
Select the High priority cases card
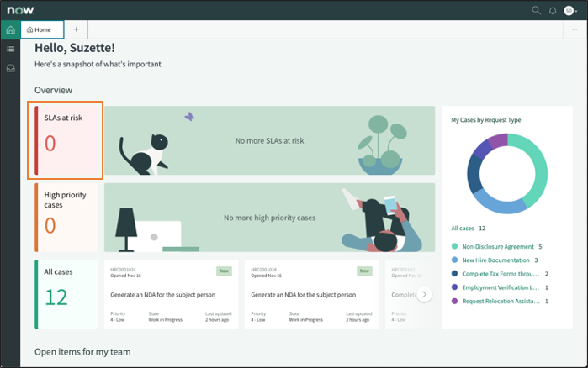point(66,217)
